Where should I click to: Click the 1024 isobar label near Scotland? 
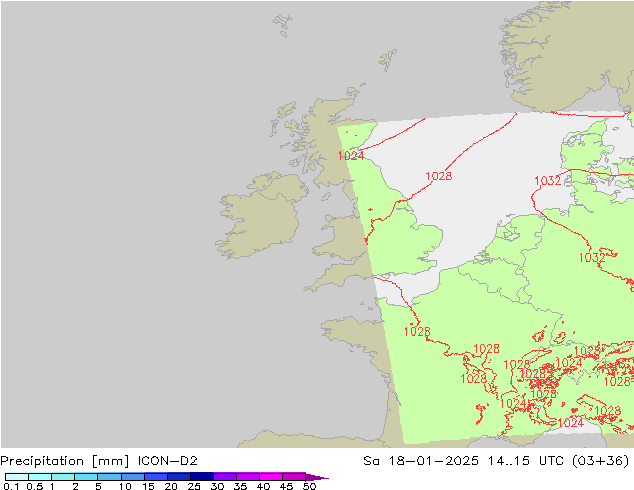tap(351, 156)
